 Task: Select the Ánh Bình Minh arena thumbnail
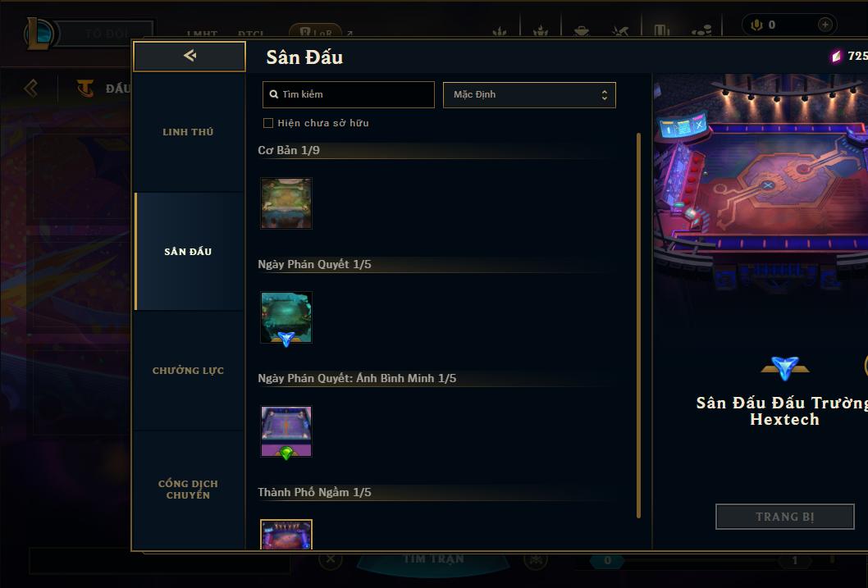pos(286,431)
